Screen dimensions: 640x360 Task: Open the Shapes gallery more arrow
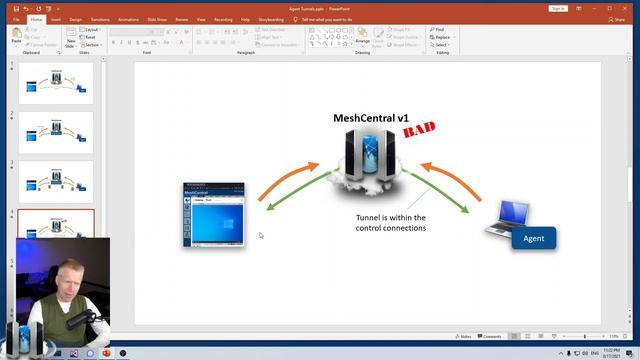351,44
